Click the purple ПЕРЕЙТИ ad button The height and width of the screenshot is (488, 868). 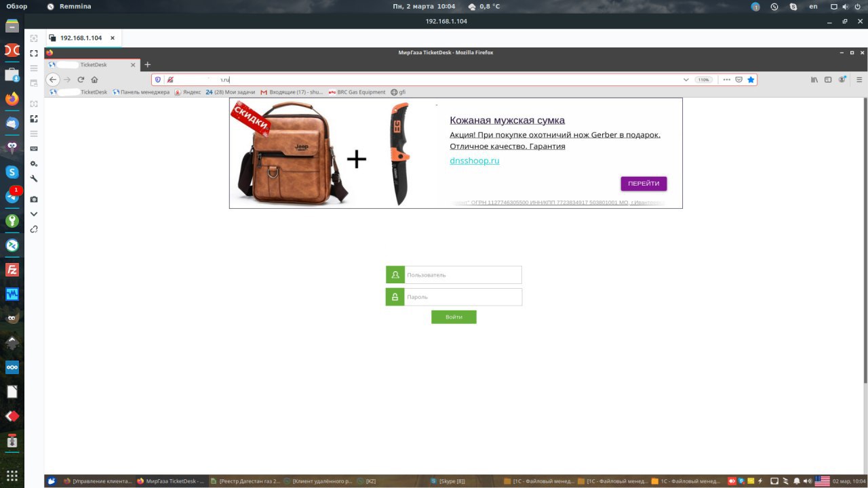644,184
